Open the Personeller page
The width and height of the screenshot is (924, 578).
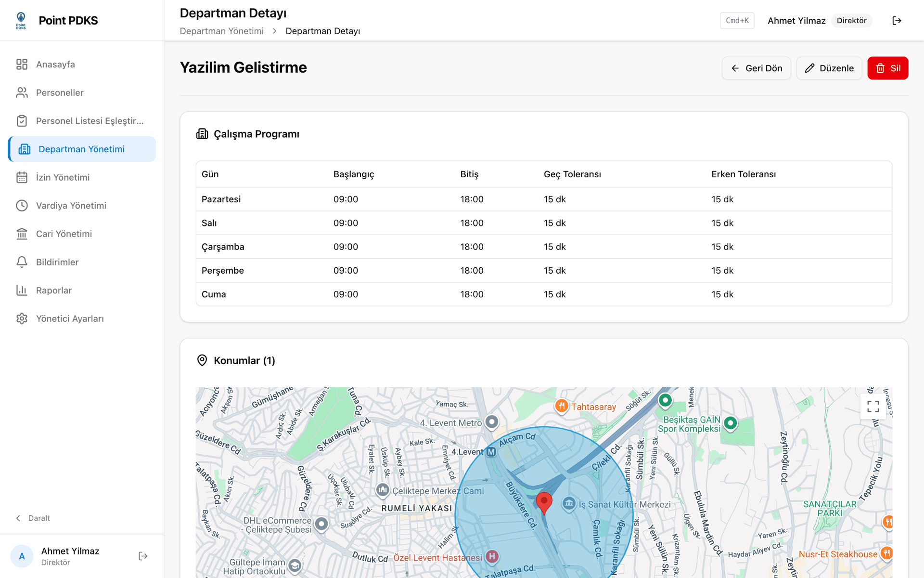coord(82,92)
